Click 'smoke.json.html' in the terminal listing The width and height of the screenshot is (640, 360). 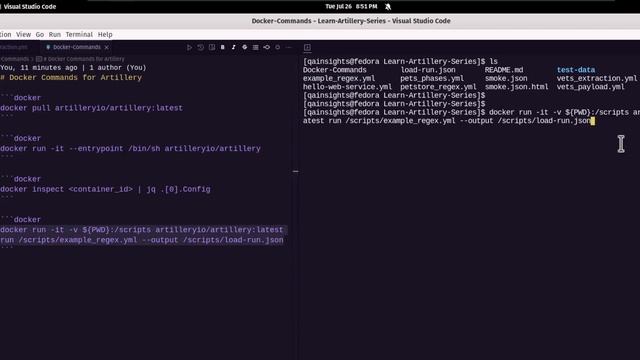517,87
